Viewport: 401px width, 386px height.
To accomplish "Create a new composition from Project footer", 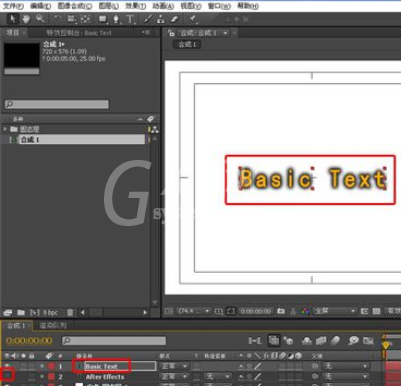I will (x=35, y=313).
